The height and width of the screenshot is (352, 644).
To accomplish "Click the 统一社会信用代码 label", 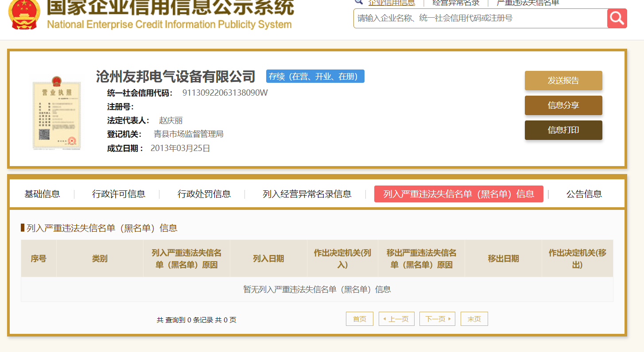I will point(140,93).
